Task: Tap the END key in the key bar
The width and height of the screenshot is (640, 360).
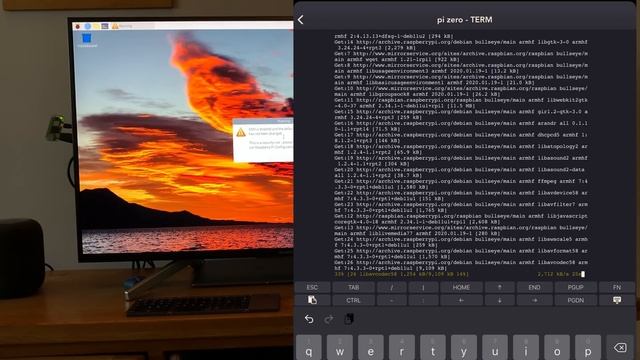Action: pyautogui.click(x=534, y=287)
